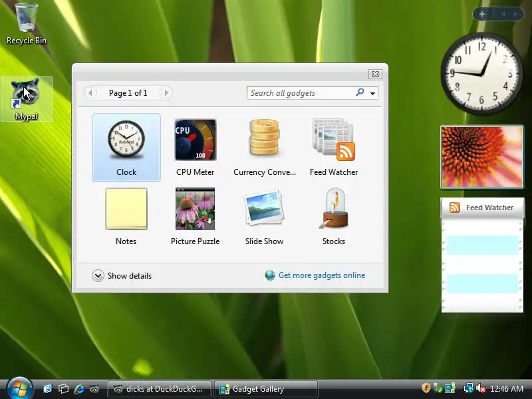Launch Internet Explorer from quick launch

(79, 388)
